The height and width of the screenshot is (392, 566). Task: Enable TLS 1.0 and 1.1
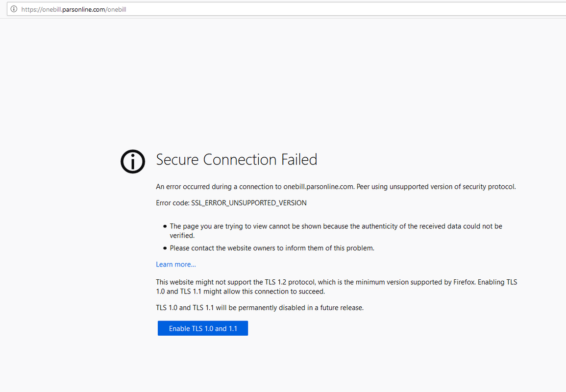click(203, 328)
